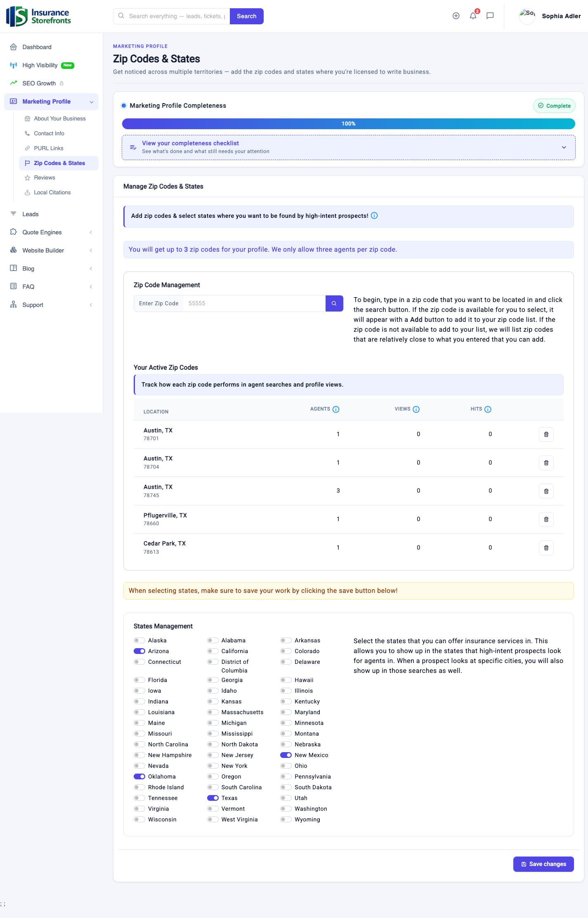This screenshot has width=588, height=918.
Task: Click the High Visibility broadcast icon
Action: [14, 65]
